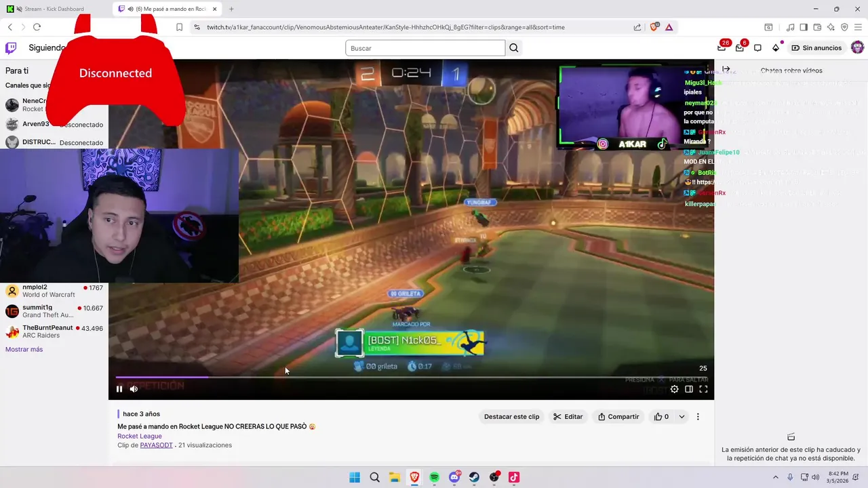Image resolution: width=868 pixels, height=488 pixels.
Task: Open TikTok app from the taskbar
Action: [514, 477]
